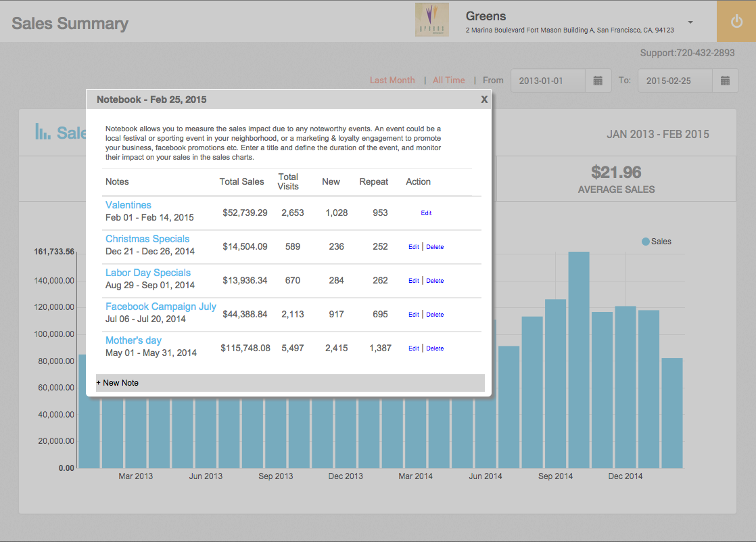The width and height of the screenshot is (756, 542).
Task: Open the Facebook Campaign July note
Action: 160,307
